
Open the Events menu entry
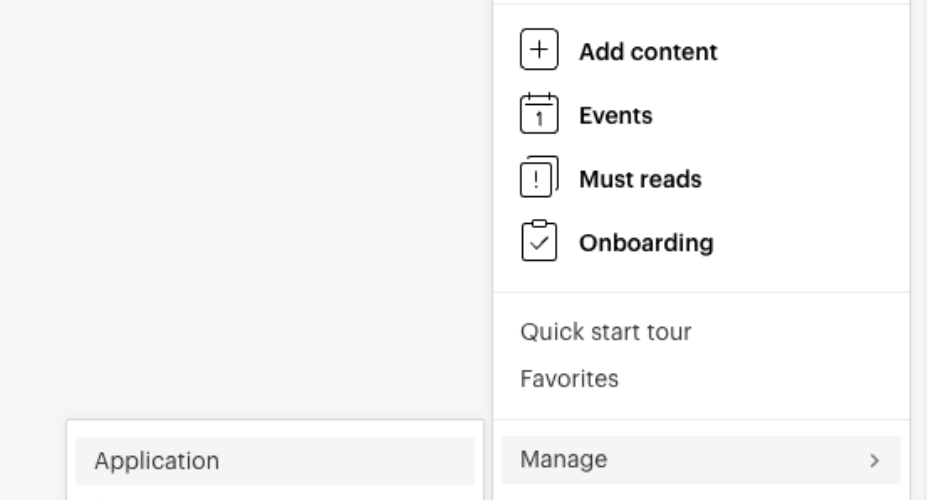616,115
